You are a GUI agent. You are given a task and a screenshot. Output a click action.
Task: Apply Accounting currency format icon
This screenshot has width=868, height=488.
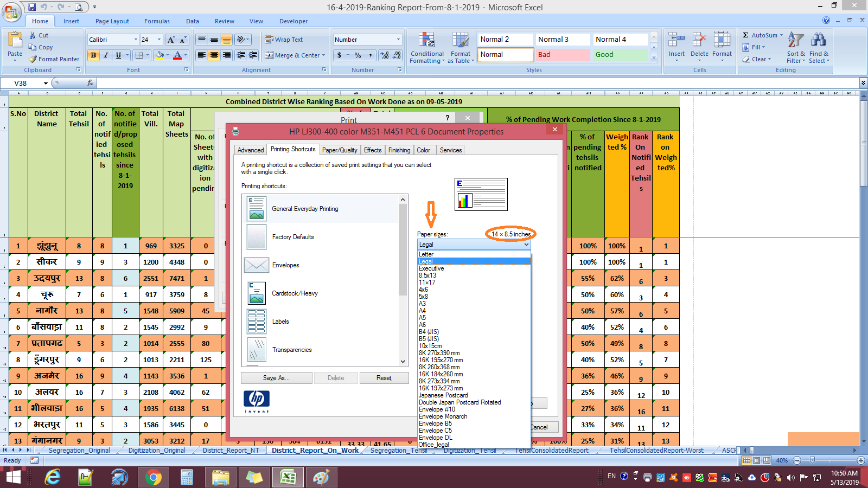[339, 55]
